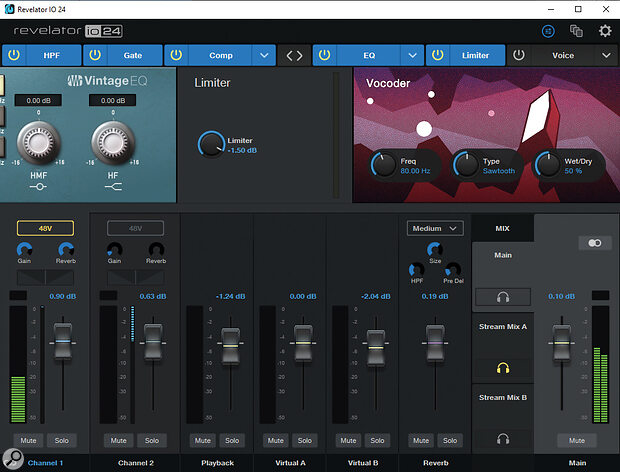Viewport: 620px width, 472px height.
Task: Click the Limiter threshold knob
Action: (x=212, y=145)
